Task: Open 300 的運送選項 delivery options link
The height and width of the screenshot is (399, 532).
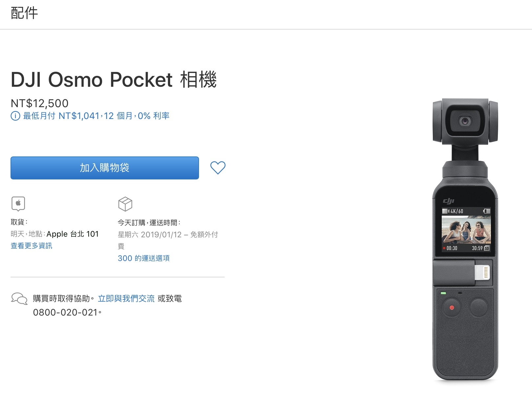Action: point(144,258)
